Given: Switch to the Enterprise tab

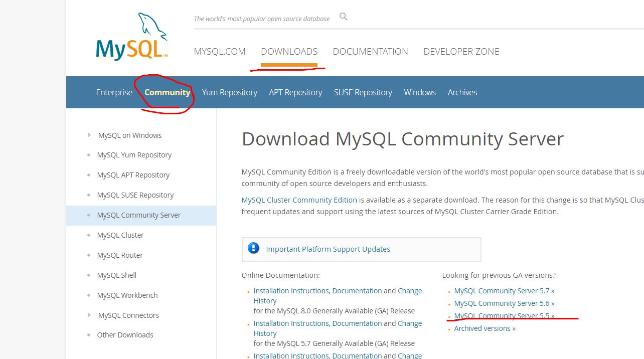Looking at the screenshot, I should [x=114, y=92].
